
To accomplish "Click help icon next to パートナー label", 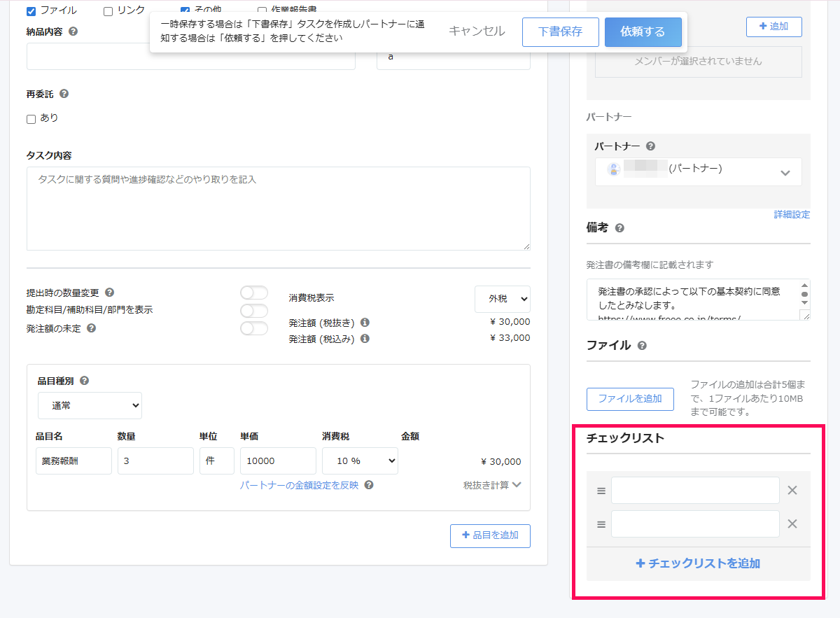I will click(x=650, y=146).
